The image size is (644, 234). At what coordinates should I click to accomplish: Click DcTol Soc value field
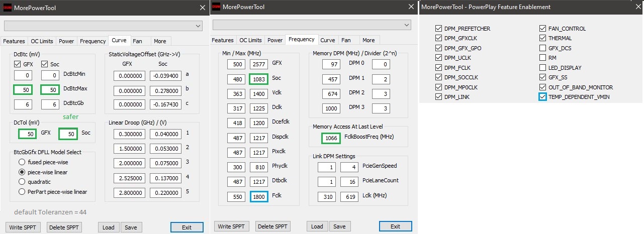(69, 134)
